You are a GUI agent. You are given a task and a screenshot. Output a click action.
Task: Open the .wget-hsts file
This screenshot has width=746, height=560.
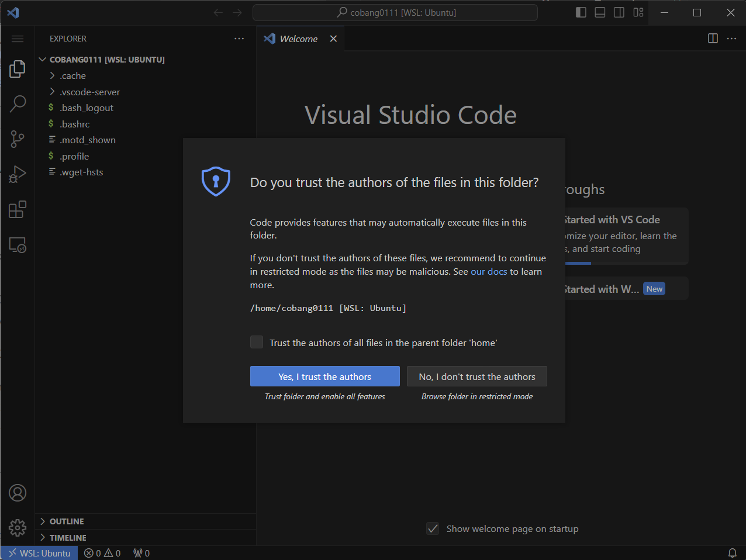145,172
